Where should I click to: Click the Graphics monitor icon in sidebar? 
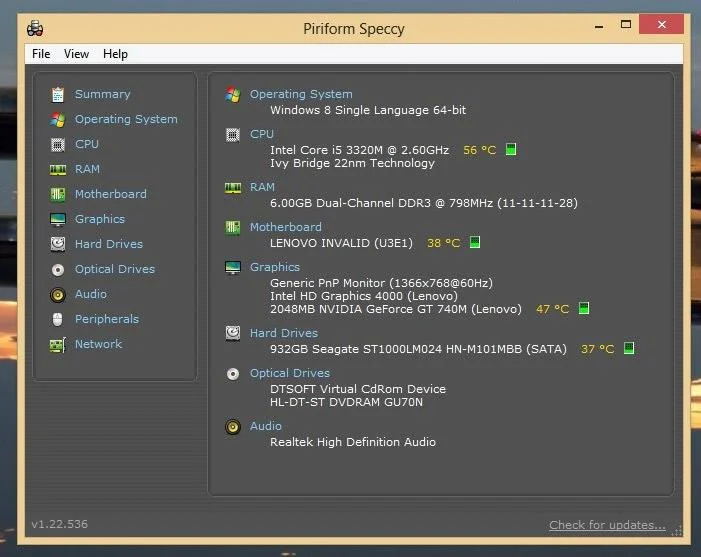tap(58, 219)
